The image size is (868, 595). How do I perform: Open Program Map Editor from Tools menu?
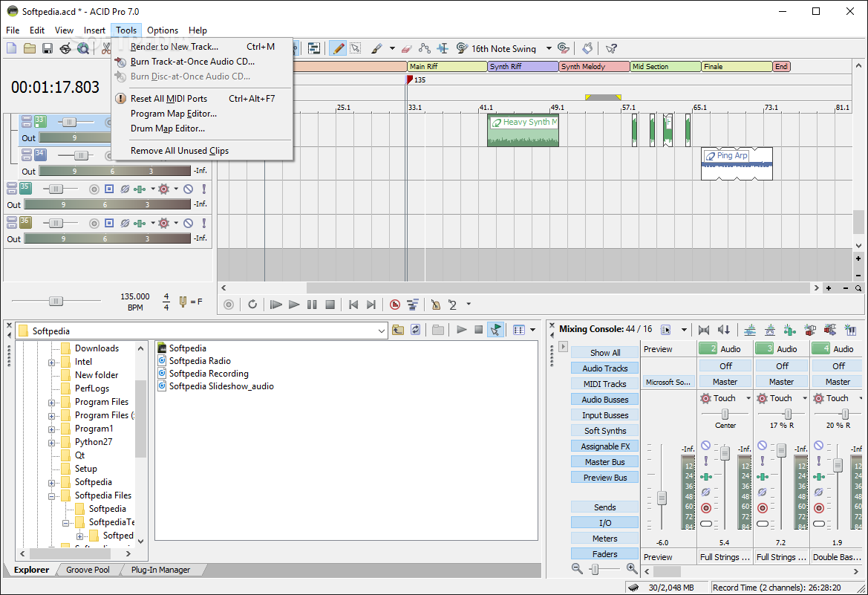pos(203,114)
